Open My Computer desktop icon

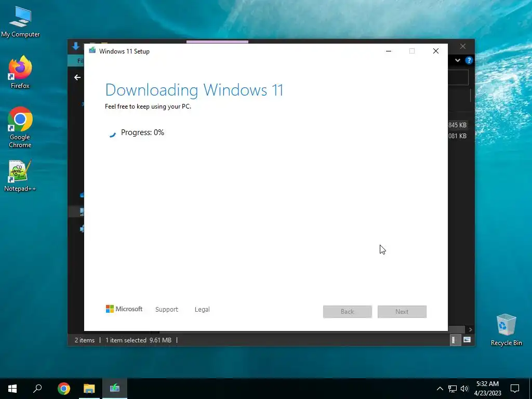20,22
